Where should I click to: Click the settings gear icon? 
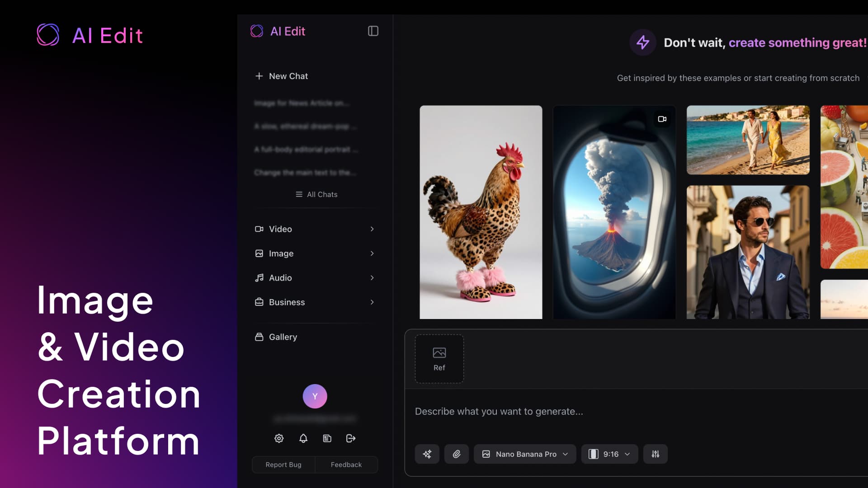[279, 438]
